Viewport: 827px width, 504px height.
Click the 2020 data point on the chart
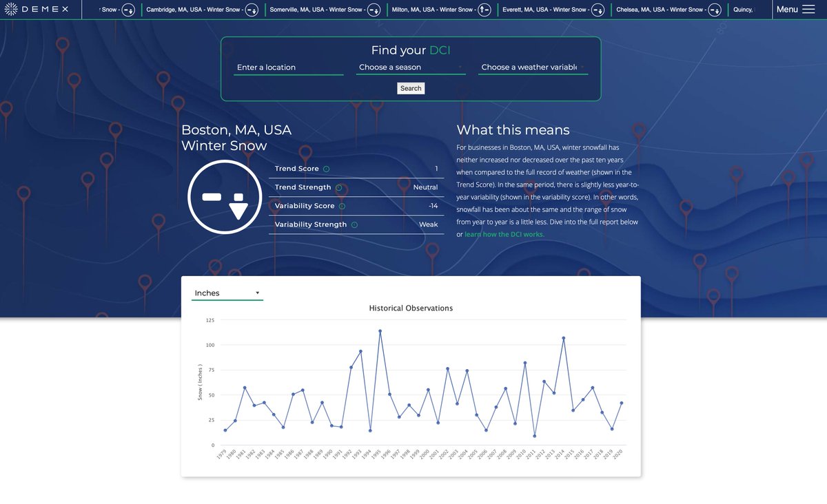[x=622, y=403]
